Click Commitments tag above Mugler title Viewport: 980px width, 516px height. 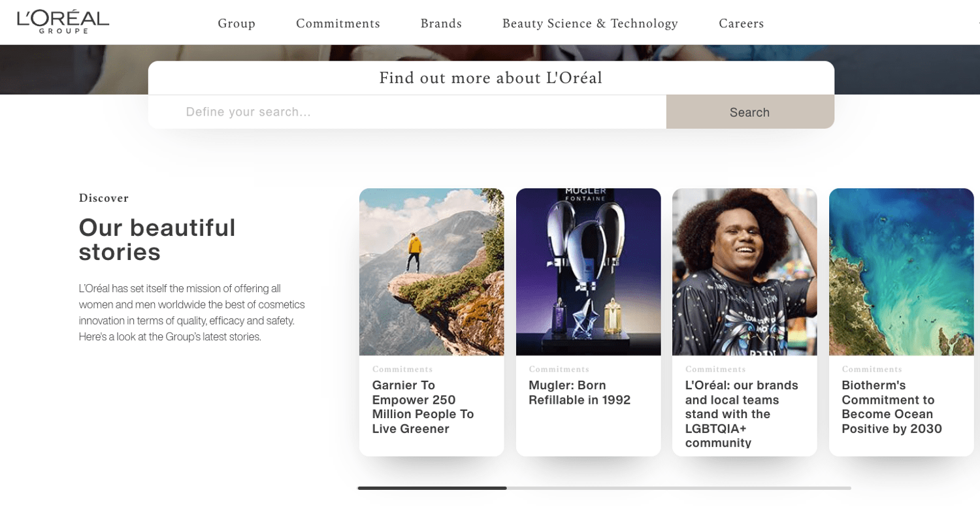(x=559, y=369)
